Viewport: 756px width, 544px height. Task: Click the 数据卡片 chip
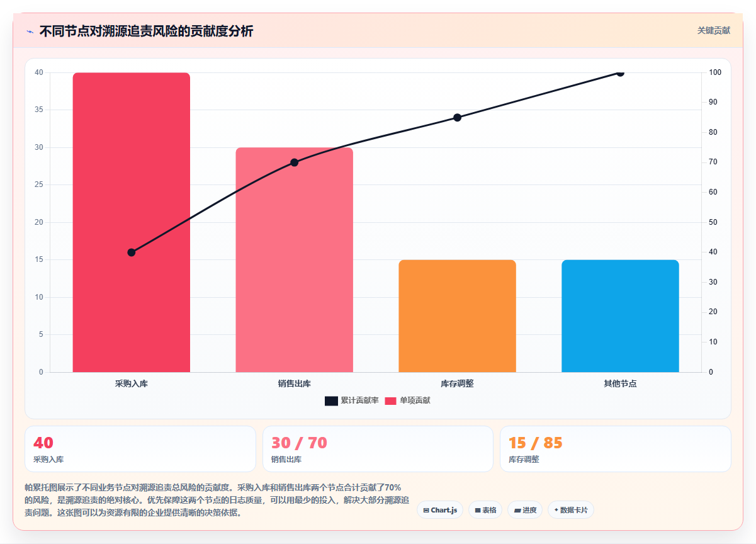[571, 510]
